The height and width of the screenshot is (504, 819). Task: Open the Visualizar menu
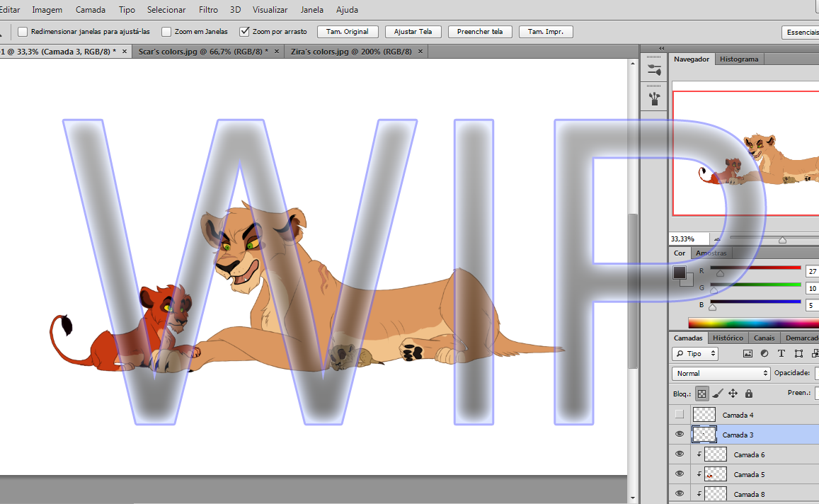[x=270, y=10]
